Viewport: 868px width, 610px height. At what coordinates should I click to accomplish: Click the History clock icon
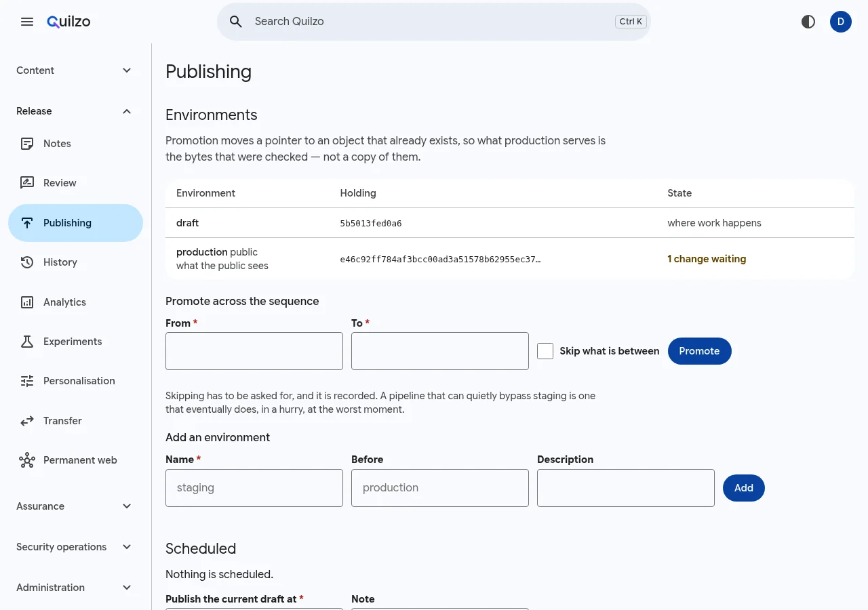tap(27, 262)
